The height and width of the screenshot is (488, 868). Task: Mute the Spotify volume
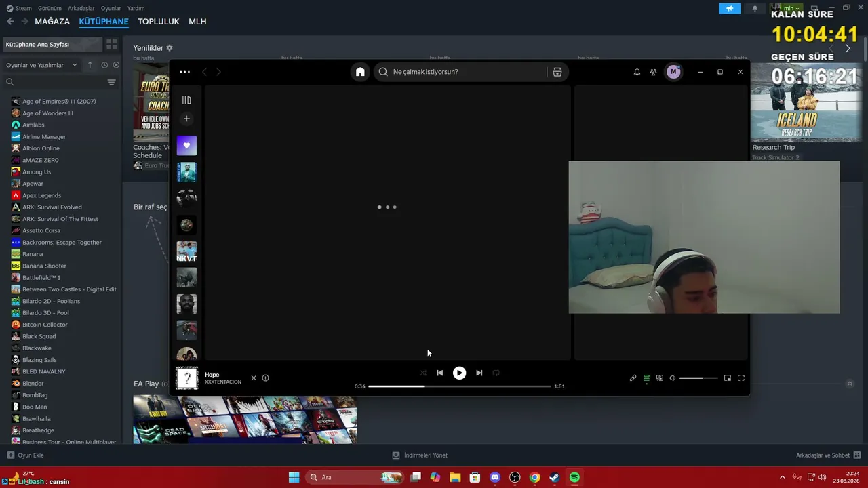click(673, 378)
